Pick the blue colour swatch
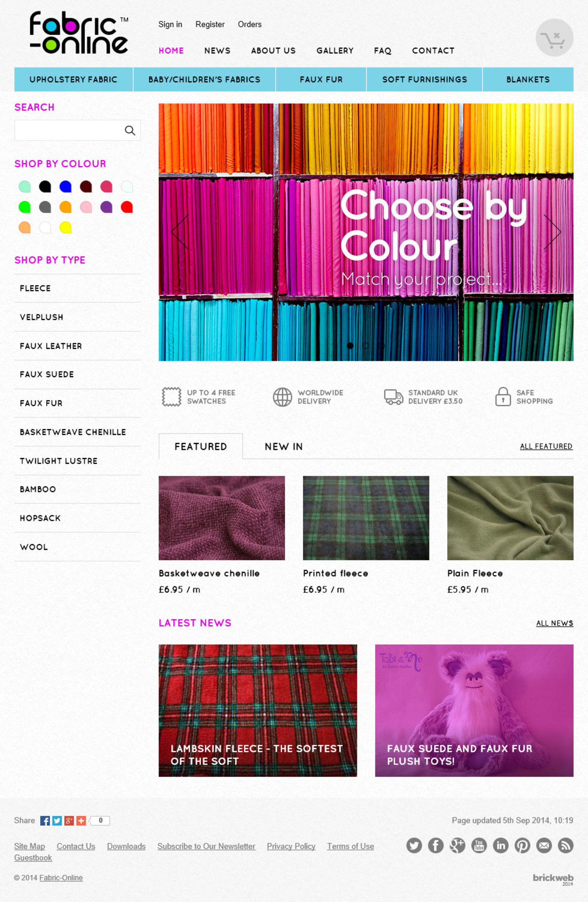Image resolution: width=588 pixels, height=902 pixels. [x=66, y=187]
